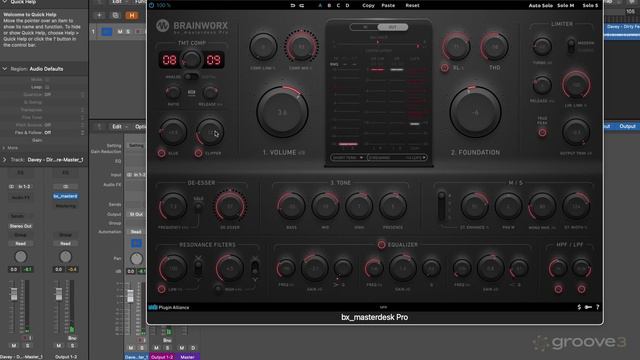Flip the limiter Modern/Classic switch
Viewport: 640px width, 360px height.
pyautogui.click(x=571, y=46)
